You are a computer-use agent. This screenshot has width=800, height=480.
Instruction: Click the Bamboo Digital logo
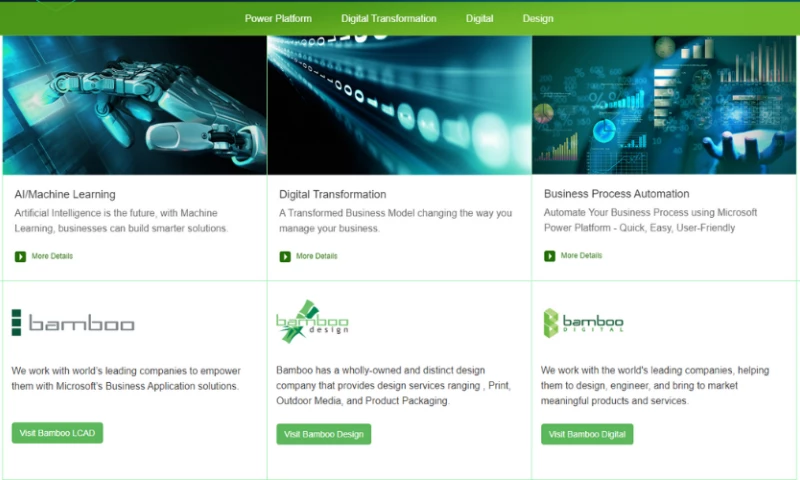[583, 322]
